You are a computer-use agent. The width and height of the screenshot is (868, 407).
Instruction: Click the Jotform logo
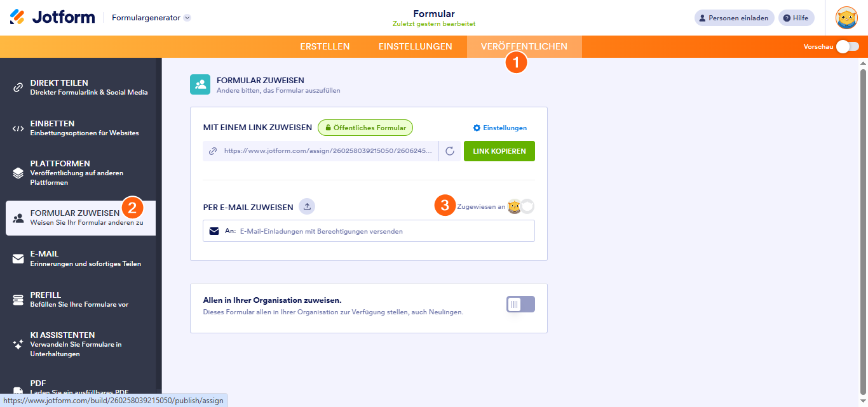(x=52, y=17)
